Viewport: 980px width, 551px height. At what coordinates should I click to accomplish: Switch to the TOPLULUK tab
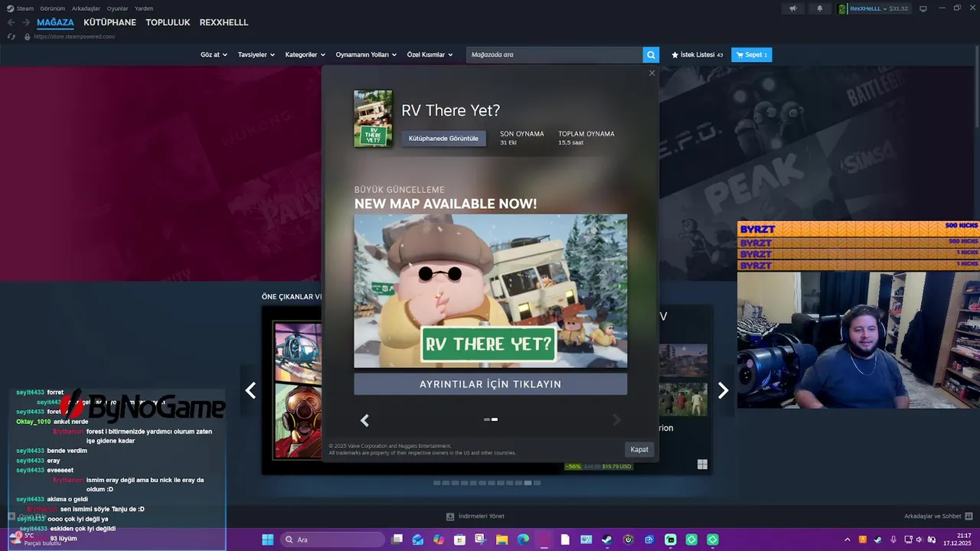(168, 22)
